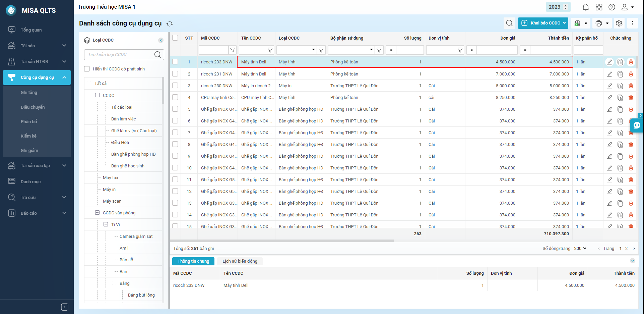Edit row 1 with pencil icon
Viewport: 644px width, 314px height.
point(609,62)
